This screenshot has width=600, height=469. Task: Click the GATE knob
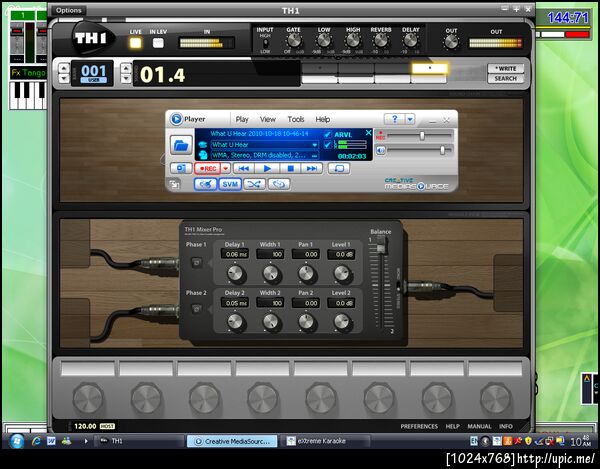tap(293, 40)
